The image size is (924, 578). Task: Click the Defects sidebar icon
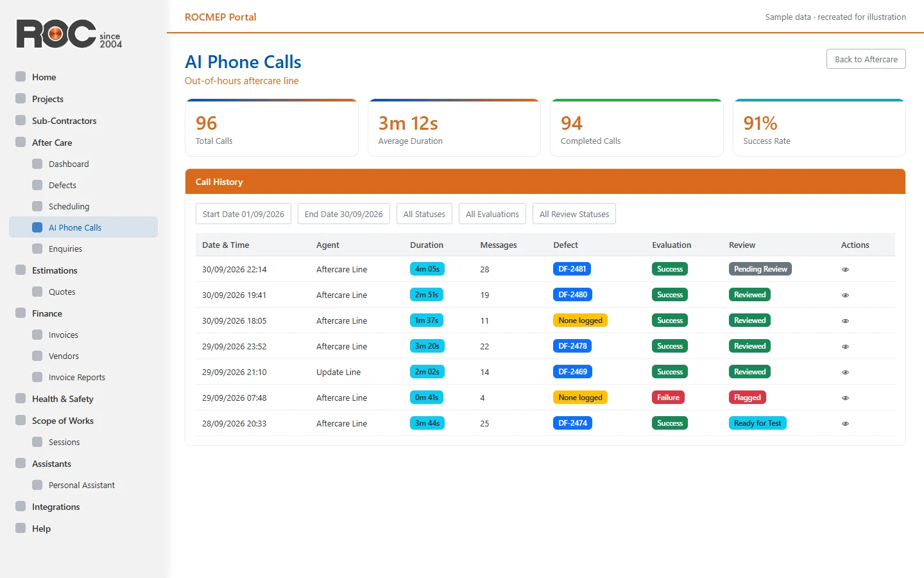[x=37, y=185]
